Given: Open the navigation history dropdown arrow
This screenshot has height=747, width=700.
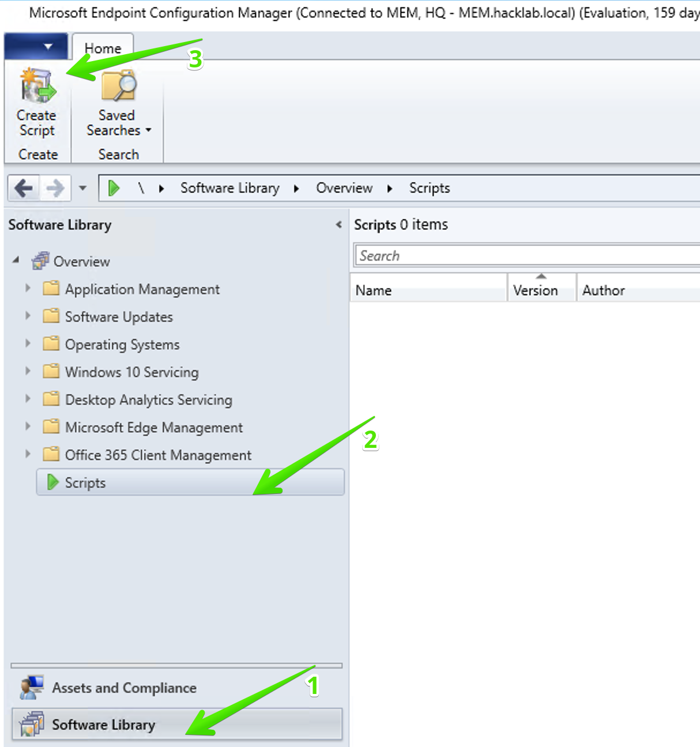Looking at the screenshot, I should [82, 188].
